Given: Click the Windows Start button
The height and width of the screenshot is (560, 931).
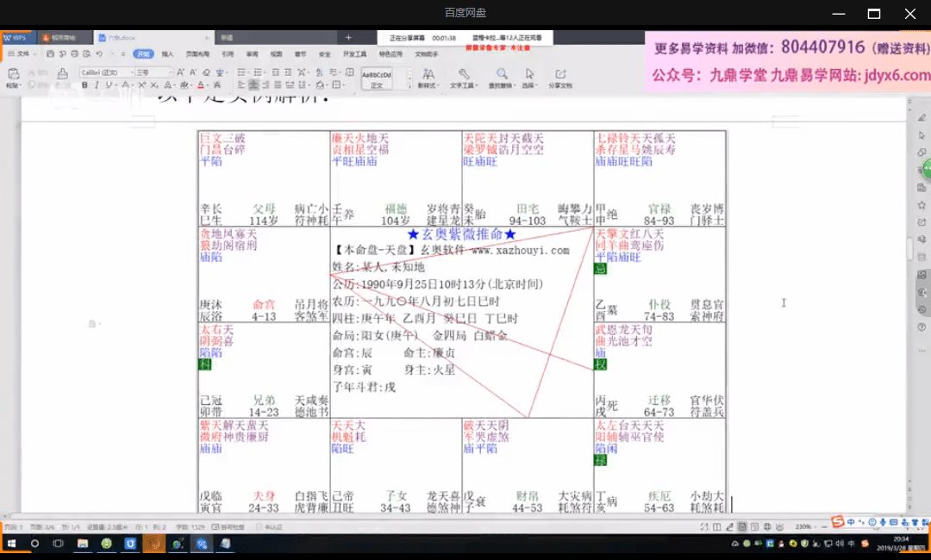Looking at the screenshot, I should point(11,544).
